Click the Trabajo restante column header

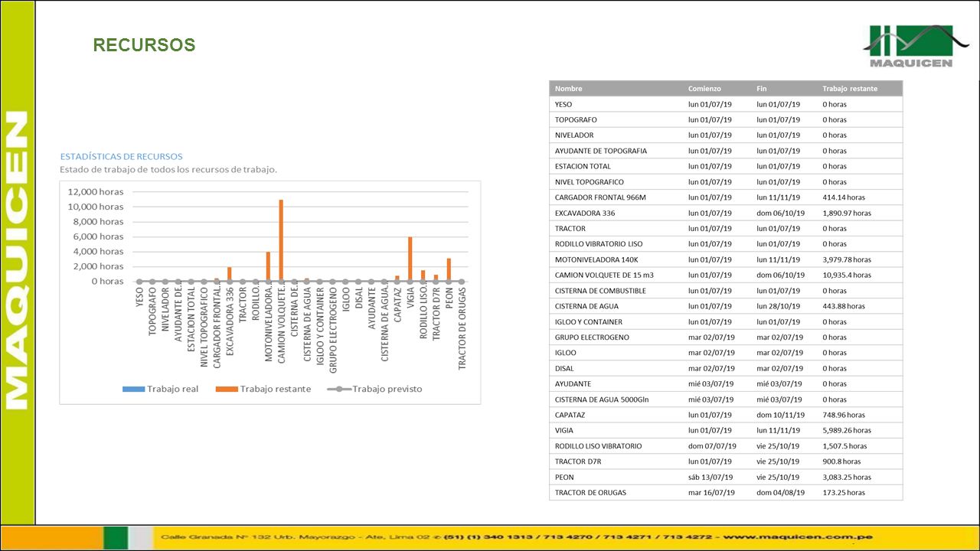click(850, 89)
